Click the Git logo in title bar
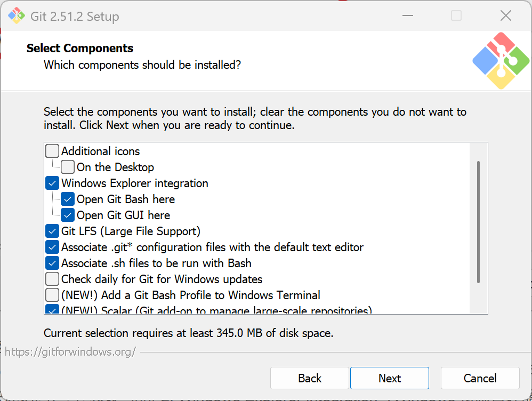The height and width of the screenshot is (401, 532). [17, 15]
